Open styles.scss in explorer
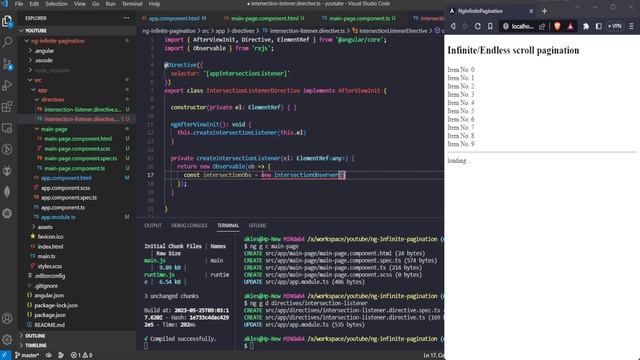 pyautogui.click(x=50, y=266)
